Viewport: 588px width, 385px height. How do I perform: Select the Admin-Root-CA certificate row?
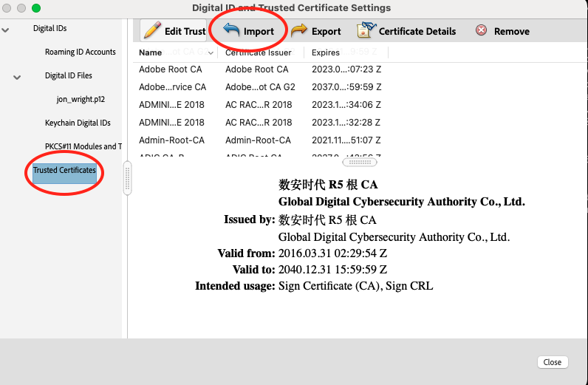[x=260, y=140]
